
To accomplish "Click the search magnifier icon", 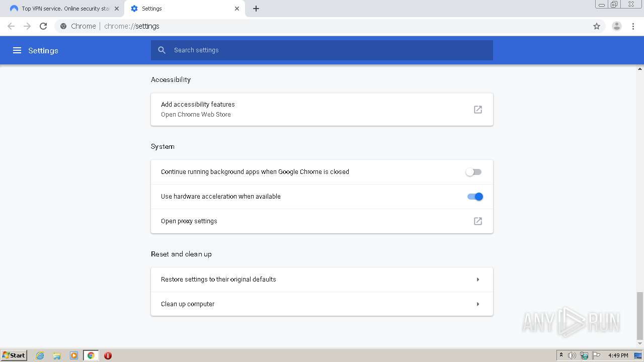I will click(162, 50).
